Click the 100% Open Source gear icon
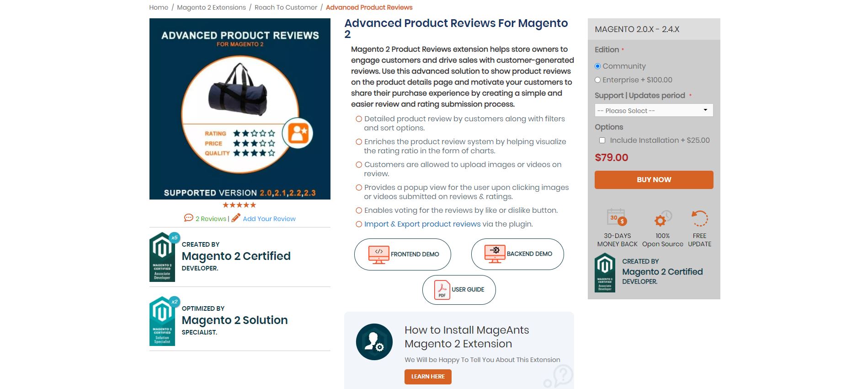The image size is (868, 389). (x=662, y=218)
